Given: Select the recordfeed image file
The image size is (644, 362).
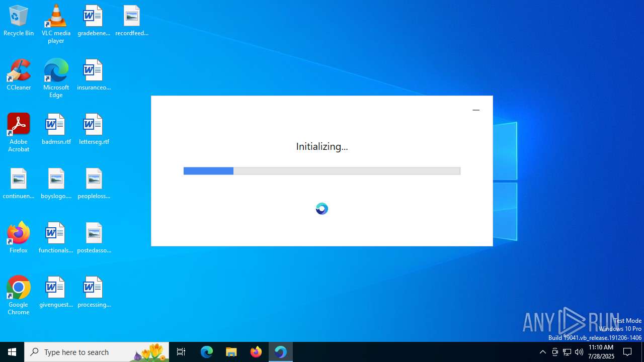Looking at the screenshot, I should [132, 21].
